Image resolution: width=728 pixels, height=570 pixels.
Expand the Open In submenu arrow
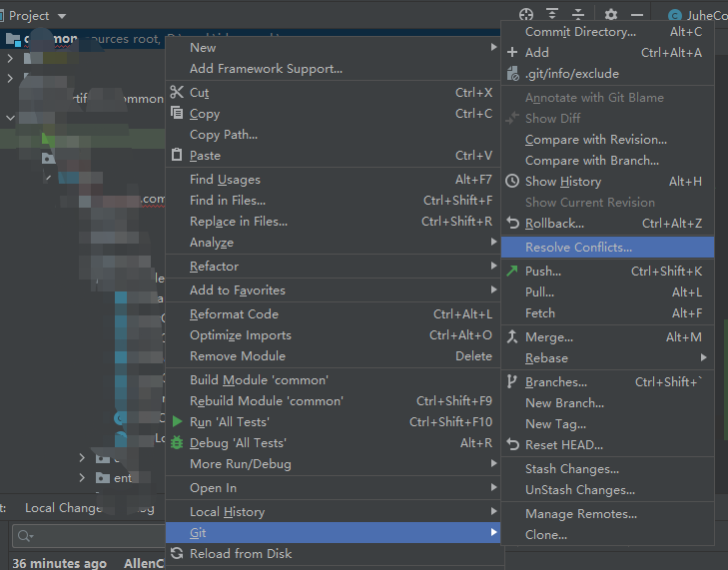pos(493,487)
